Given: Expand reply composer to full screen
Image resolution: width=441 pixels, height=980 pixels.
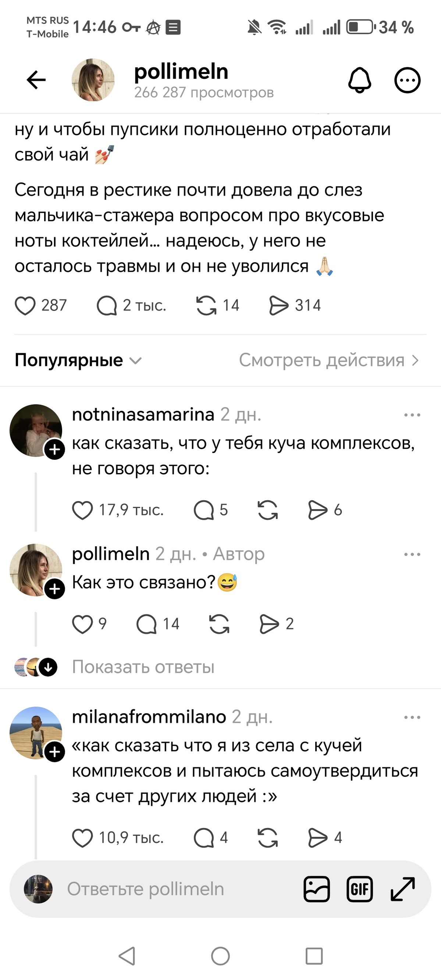Looking at the screenshot, I should [403, 889].
